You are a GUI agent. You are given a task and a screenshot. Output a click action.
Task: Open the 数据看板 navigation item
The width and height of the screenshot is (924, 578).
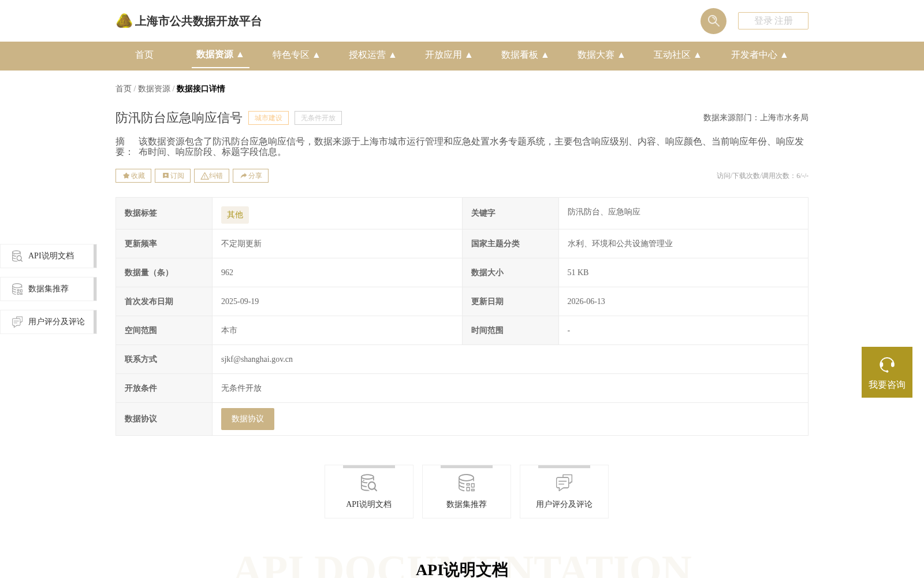click(519, 55)
